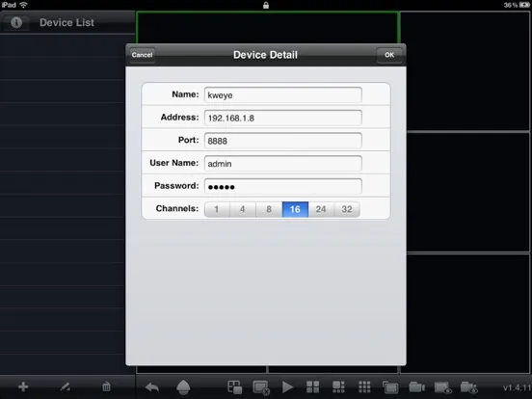Select 24 channels option

click(x=321, y=209)
